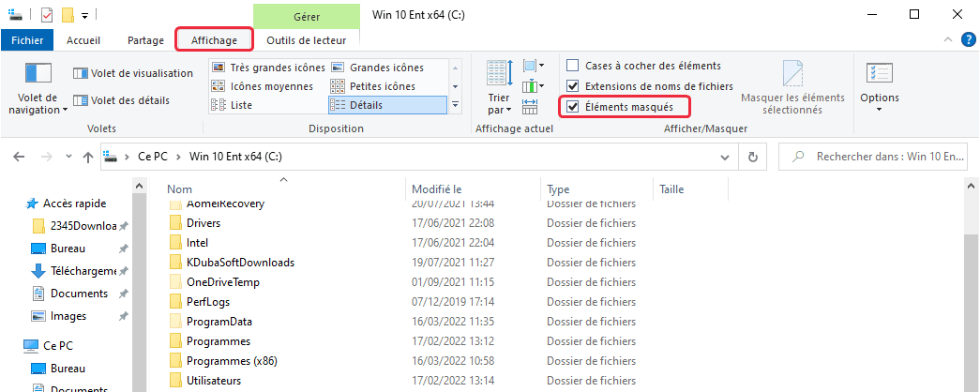Open the Fichier menu

click(27, 40)
